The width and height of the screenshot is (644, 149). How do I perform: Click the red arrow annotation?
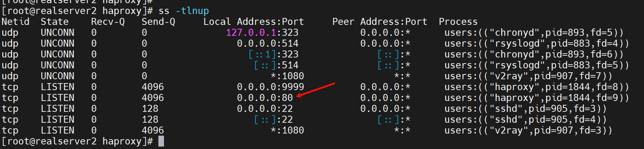coord(315,89)
